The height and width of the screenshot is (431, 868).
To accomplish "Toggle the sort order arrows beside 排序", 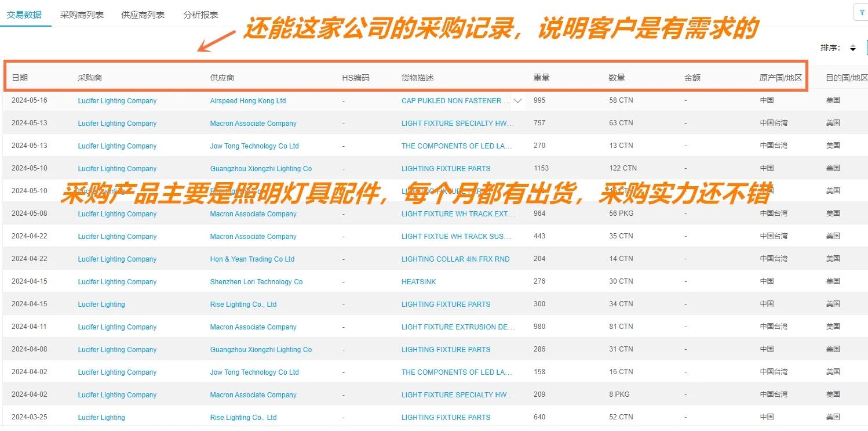I will pos(853,48).
